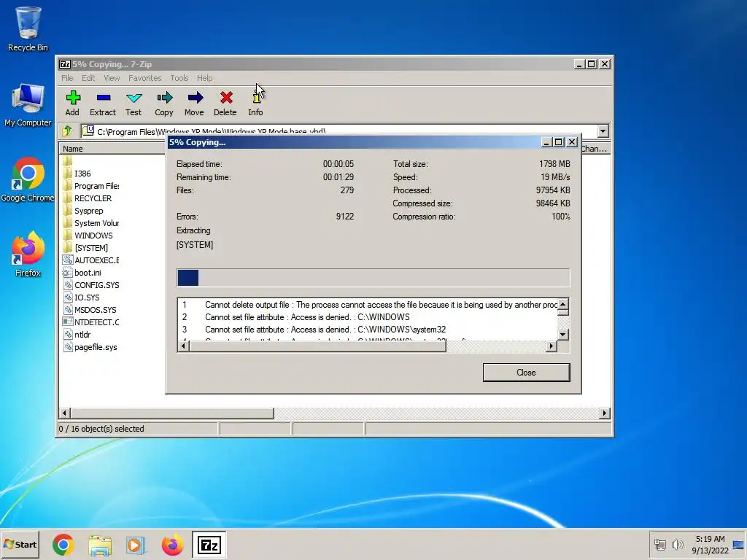The width and height of the screenshot is (747, 560).
Task: Open the File menu
Action: (x=67, y=77)
